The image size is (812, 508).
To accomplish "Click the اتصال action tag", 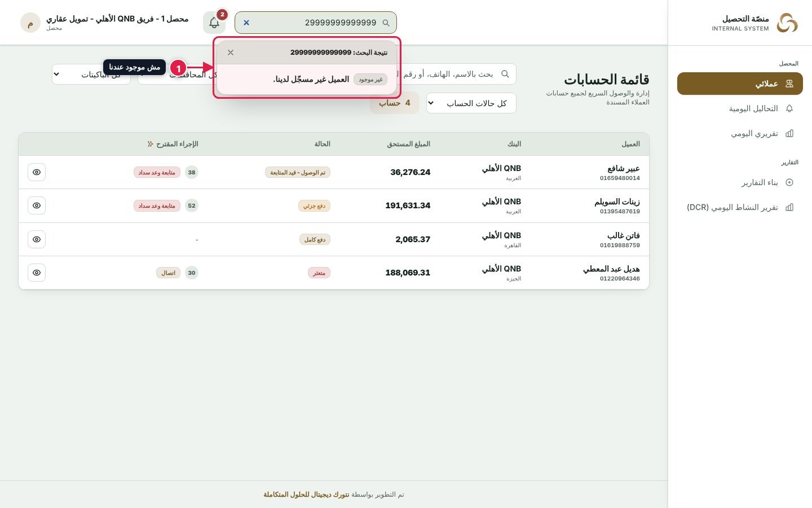I will [168, 273].
